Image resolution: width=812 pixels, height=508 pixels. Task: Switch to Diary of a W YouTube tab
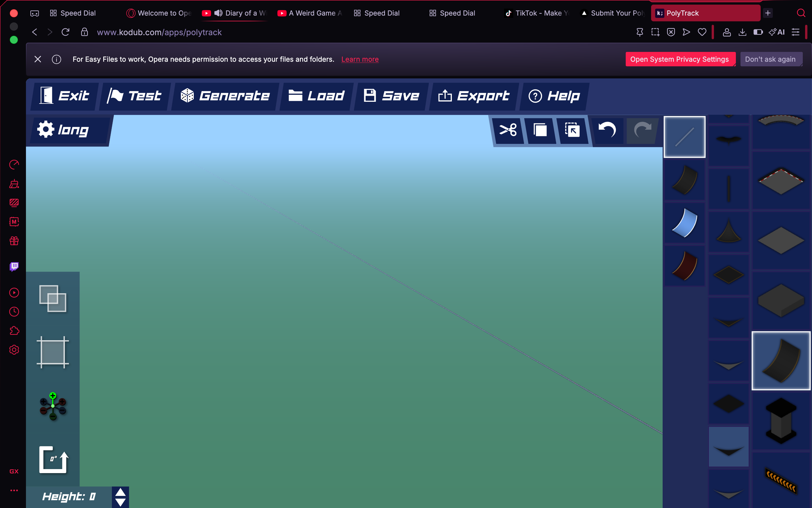(x=235, y=13)
